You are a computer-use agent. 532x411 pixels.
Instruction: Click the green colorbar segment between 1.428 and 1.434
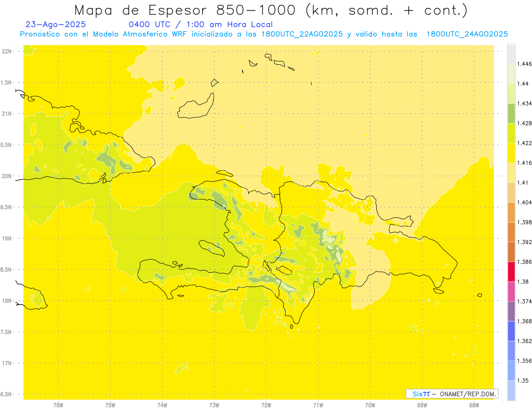pos(511,113)
